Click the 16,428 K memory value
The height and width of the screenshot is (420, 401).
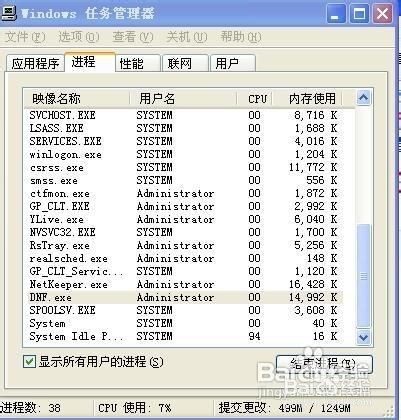[313, 284]
